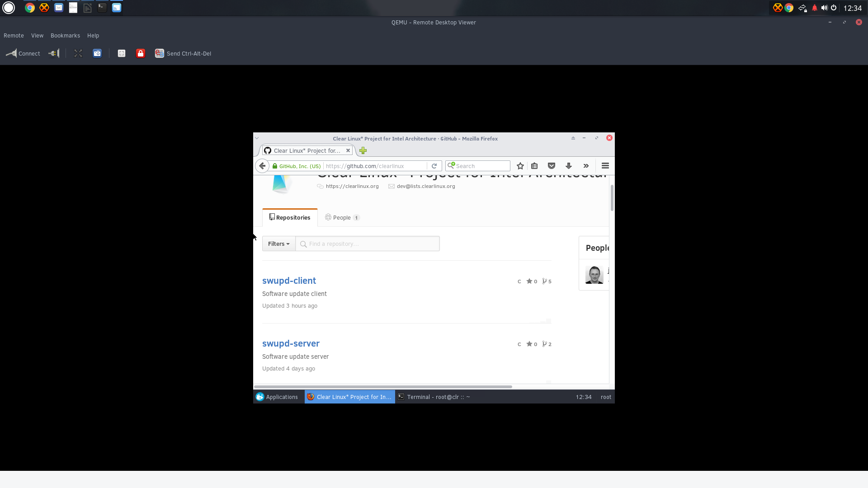Click the Firefox Search box
The height and width of the screenshot is (488, 868).
(x=478, y=166)
